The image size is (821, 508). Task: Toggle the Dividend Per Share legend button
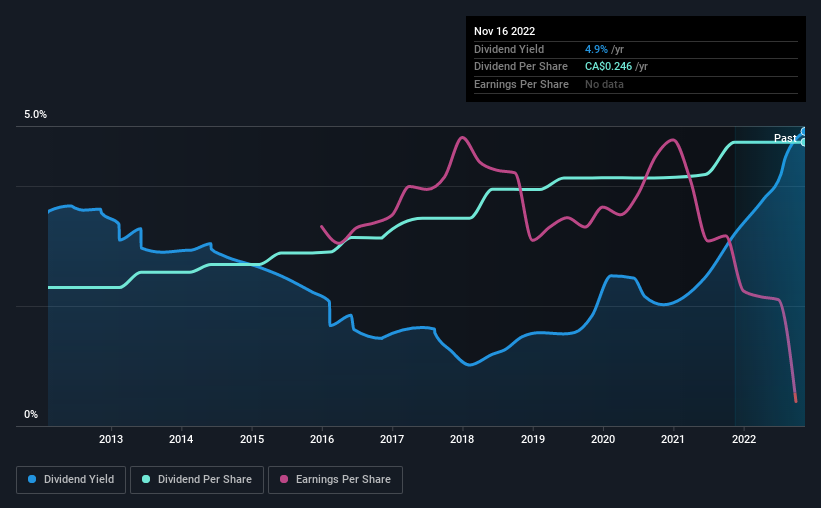197,480
